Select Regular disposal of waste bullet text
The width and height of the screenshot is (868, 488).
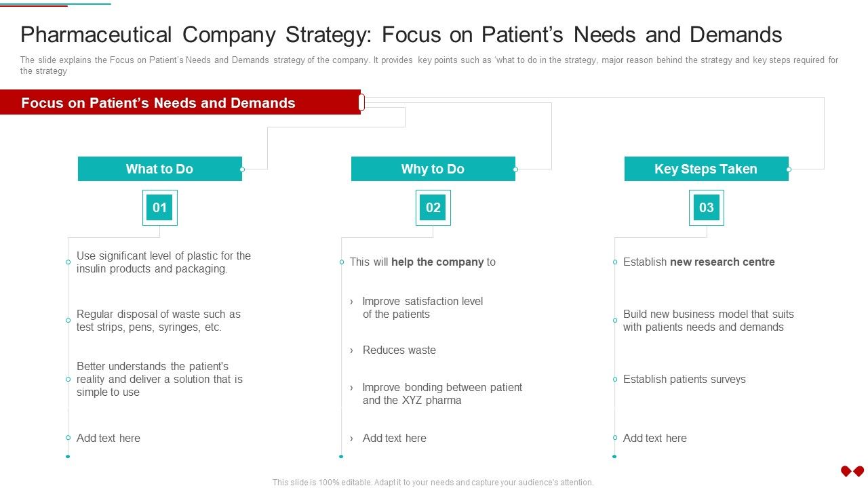(x=159, y=321)
